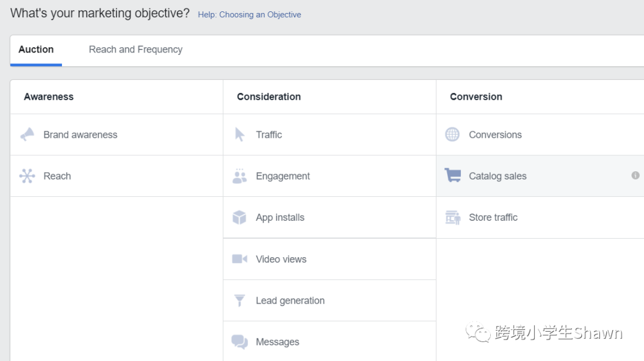Viewport: 644px width, 361px height.
Task: Click the Engagement people icon
Action: point(240,176)
